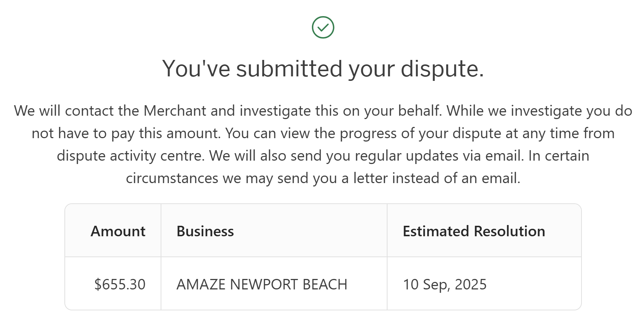
Task: Click "While we investigate you do" text
Action: click(539, 111)
